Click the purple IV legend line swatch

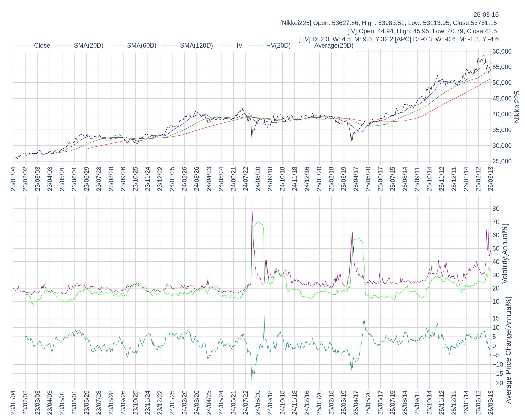tap(226, 45)
